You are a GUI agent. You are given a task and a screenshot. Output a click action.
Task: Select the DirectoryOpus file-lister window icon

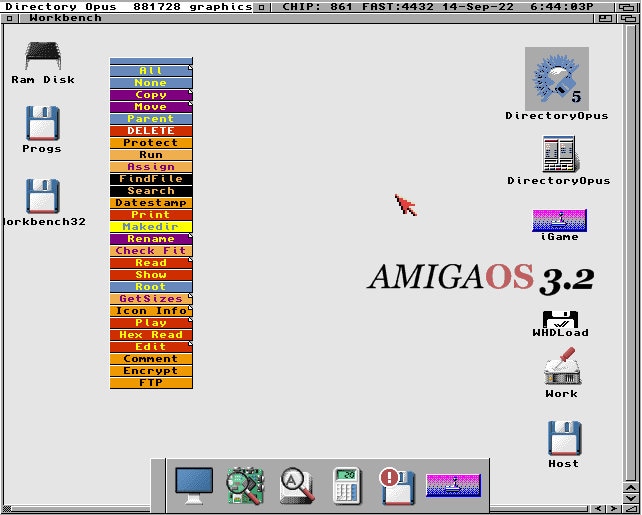[x=559, y=154]
